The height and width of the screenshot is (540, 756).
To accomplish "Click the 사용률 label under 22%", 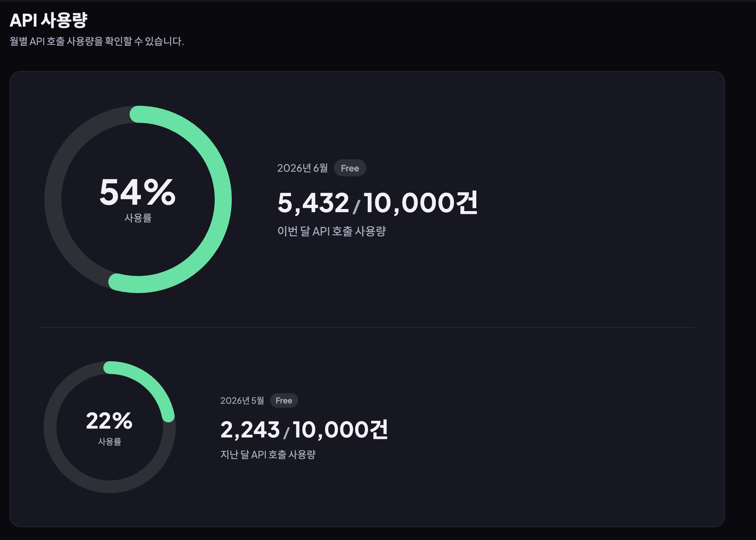I will [110, 442].
